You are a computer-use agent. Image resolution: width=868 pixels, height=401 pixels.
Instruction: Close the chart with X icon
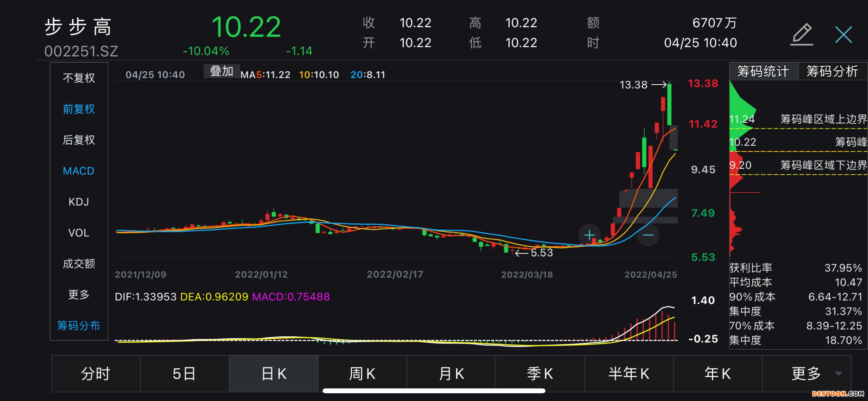point(843,34)
